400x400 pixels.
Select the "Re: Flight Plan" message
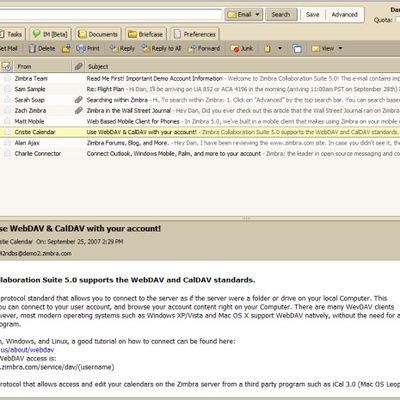pyautogui.click(x=200, y=89)
